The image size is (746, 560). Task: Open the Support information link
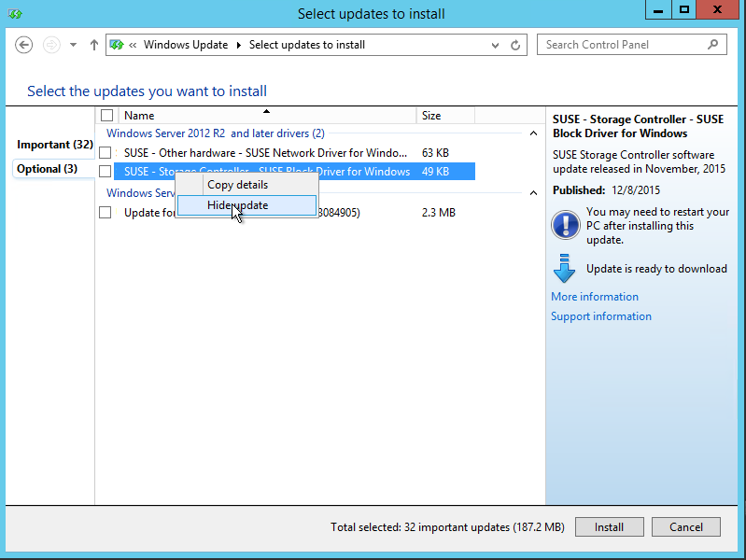tap(601, 316)
